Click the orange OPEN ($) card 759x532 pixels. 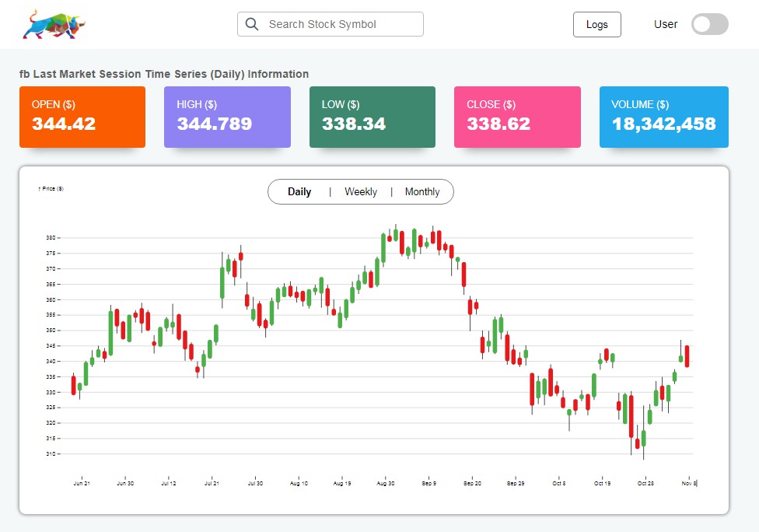click(82, 117)
